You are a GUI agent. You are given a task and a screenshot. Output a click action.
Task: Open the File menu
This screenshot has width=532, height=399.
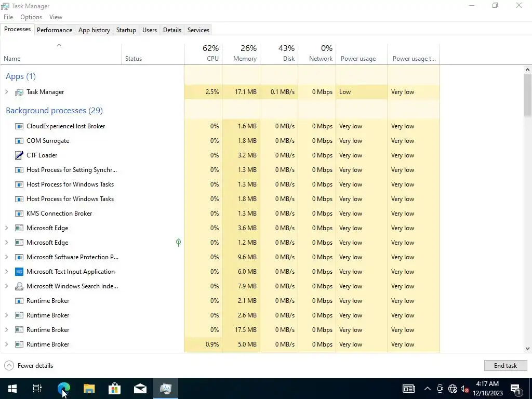[8, 17]
